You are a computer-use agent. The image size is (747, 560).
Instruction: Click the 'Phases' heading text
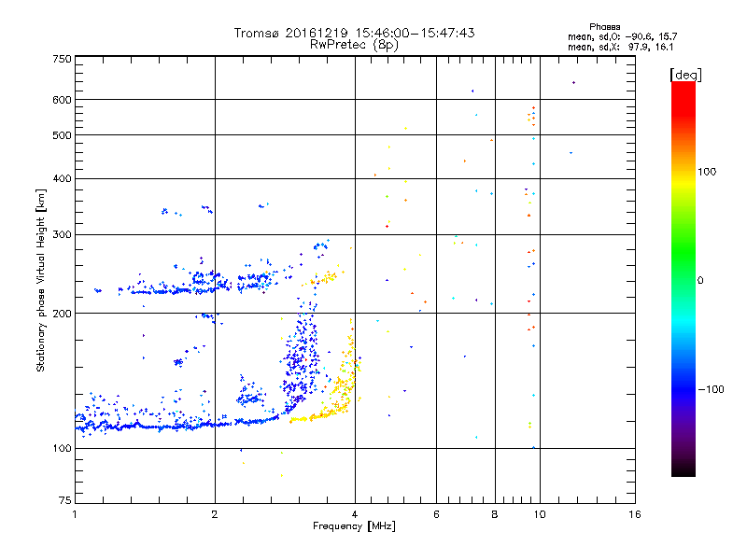[604, 27]
